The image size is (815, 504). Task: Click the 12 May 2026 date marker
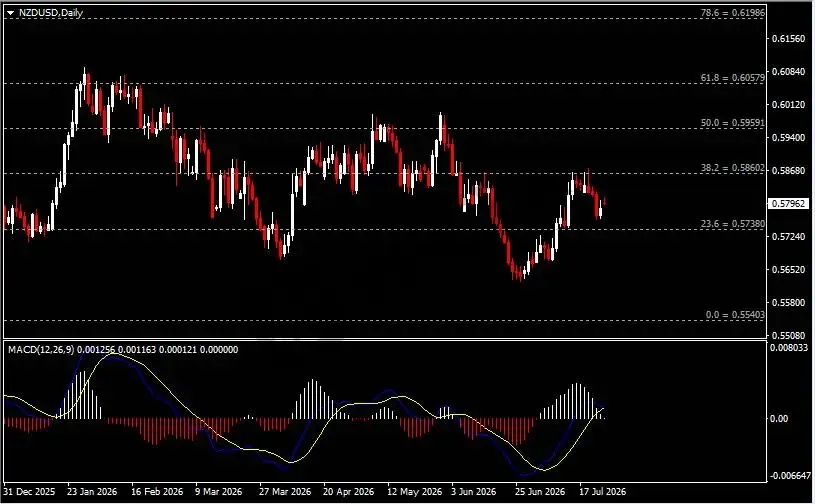[x=414, y=491]
